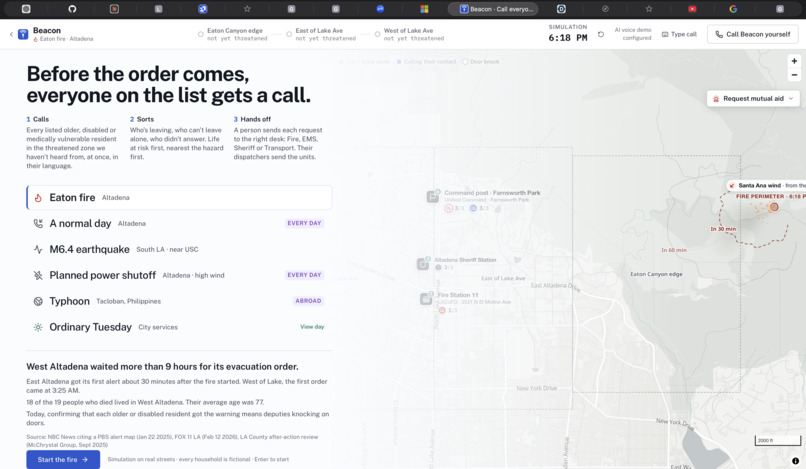This screenshot has height=469, width=806.
Task: Click the "1 Calls" step heading
Action: click(x=38, y=119)
